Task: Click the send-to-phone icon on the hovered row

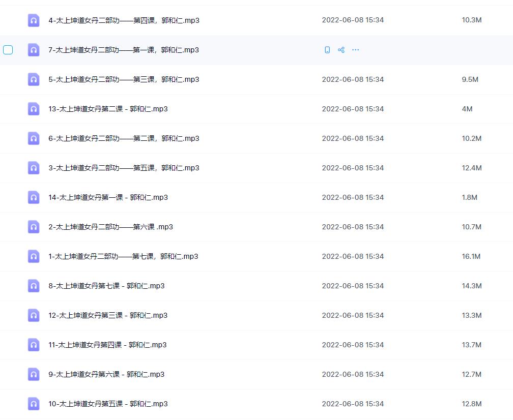Action: coord(327,49)
